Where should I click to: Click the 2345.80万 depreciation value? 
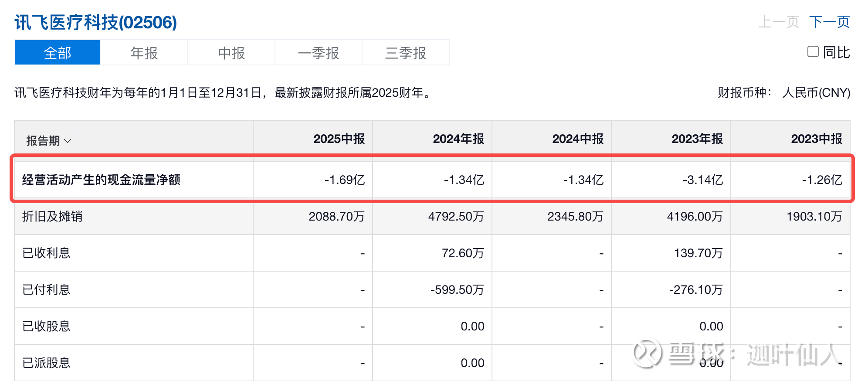point(576,216)
